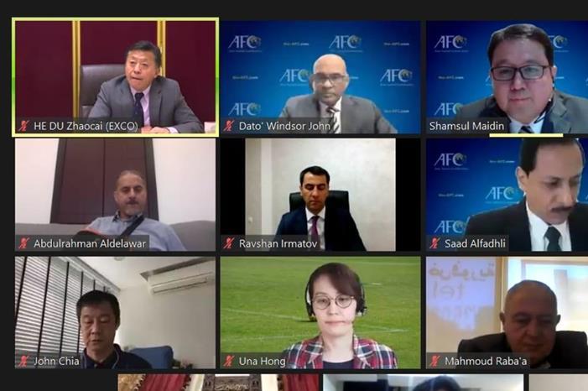This screenshot has height=391, width=588.
Task: Click muted mic icon beside Una Hong
Action: [x=229, y=361]
